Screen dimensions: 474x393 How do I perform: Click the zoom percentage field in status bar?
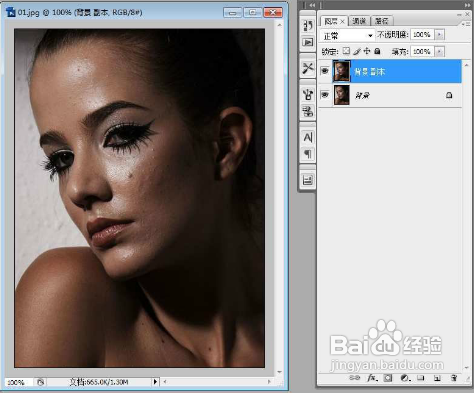coord(19,382)
